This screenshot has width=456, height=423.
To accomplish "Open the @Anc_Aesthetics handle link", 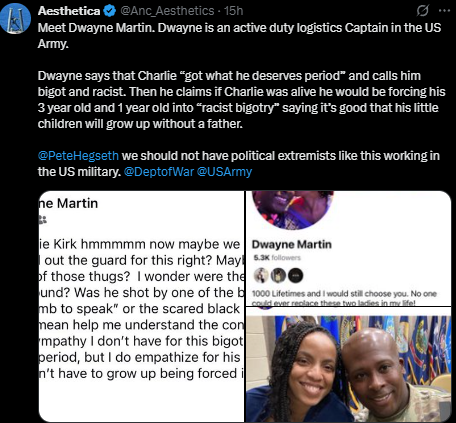I will point(167,11).
